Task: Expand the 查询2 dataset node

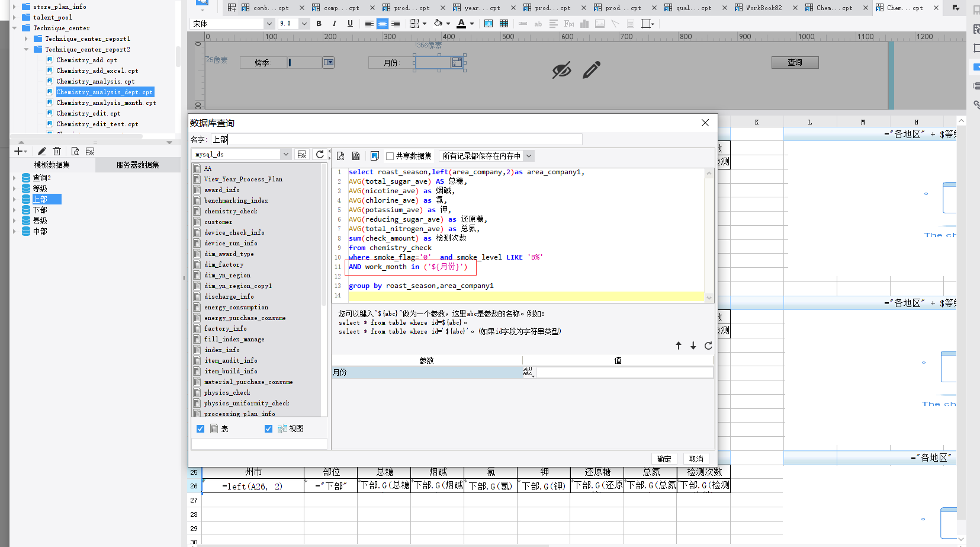Action: coord(14,178)
